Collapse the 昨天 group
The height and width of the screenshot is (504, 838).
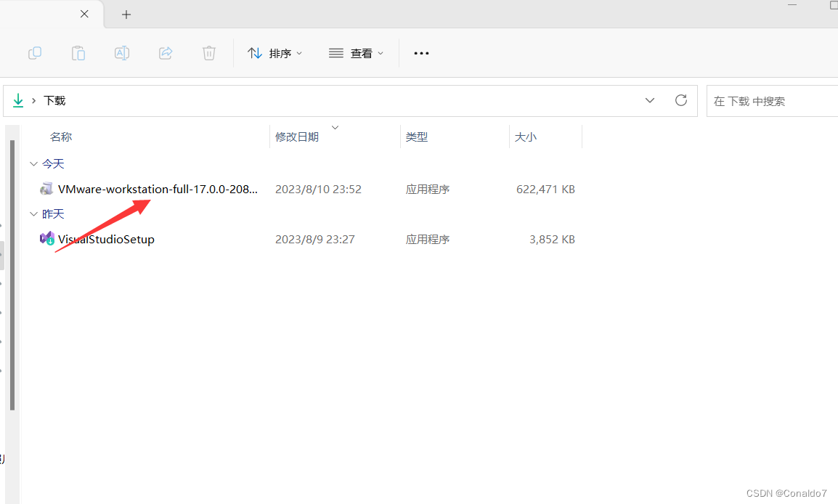tap(33, 214)
